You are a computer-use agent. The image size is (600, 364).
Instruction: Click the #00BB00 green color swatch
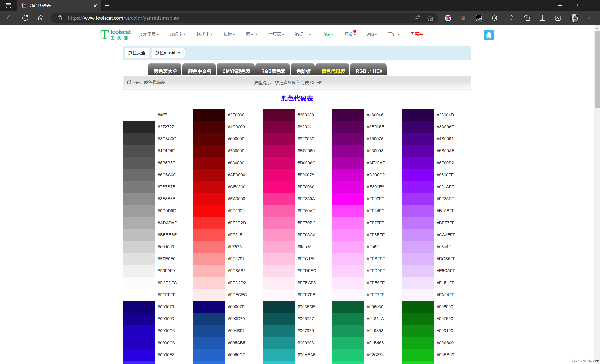pyautogui.click(x=418, y=355)
